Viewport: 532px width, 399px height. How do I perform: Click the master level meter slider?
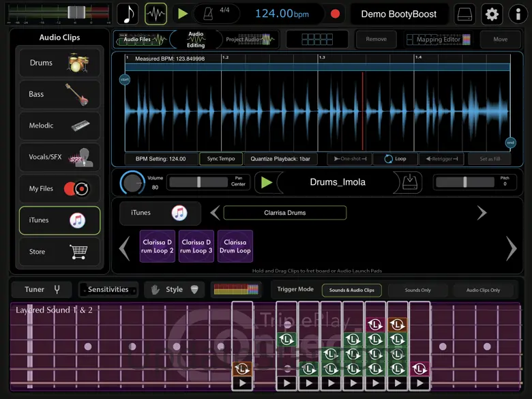(x=76, y=12)
